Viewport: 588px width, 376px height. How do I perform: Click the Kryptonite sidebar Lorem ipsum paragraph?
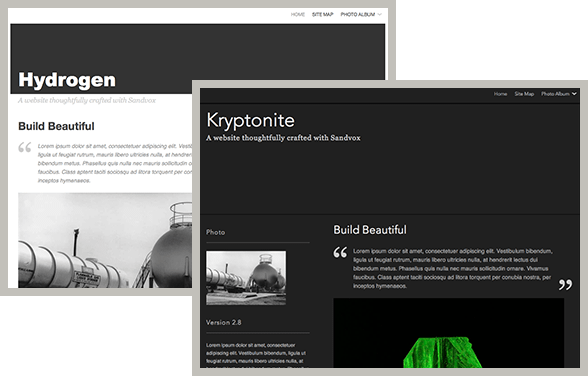(256, 355)
